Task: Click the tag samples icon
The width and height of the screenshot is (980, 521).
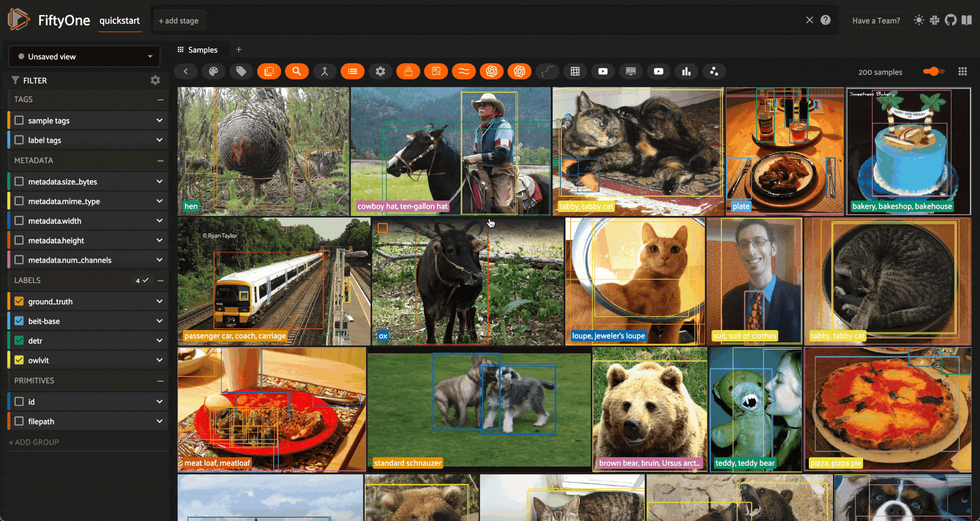Action: pyautogui.click(x=241, y=71)
